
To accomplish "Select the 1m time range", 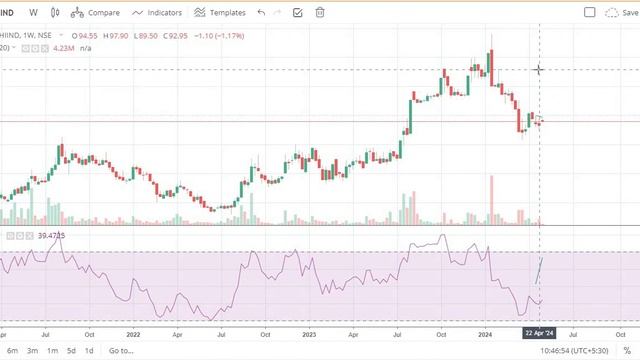I will pyautogui.click(x=52, y=351).
